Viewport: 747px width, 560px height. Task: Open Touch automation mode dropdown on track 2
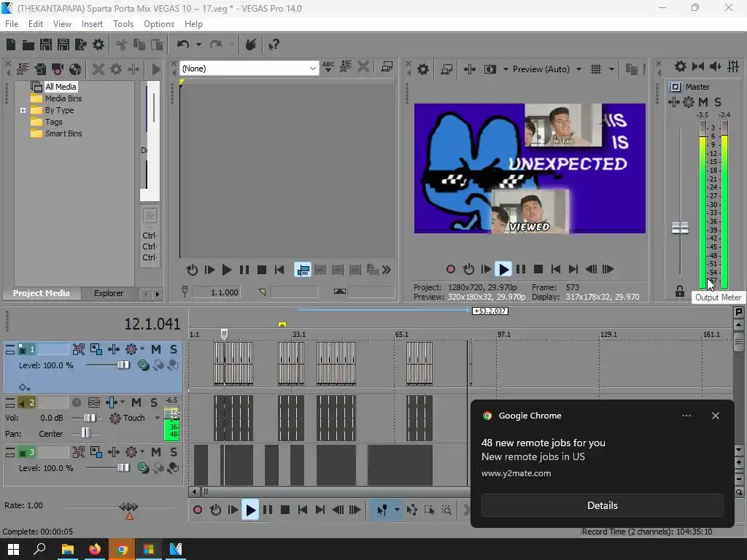click(158, 418)
